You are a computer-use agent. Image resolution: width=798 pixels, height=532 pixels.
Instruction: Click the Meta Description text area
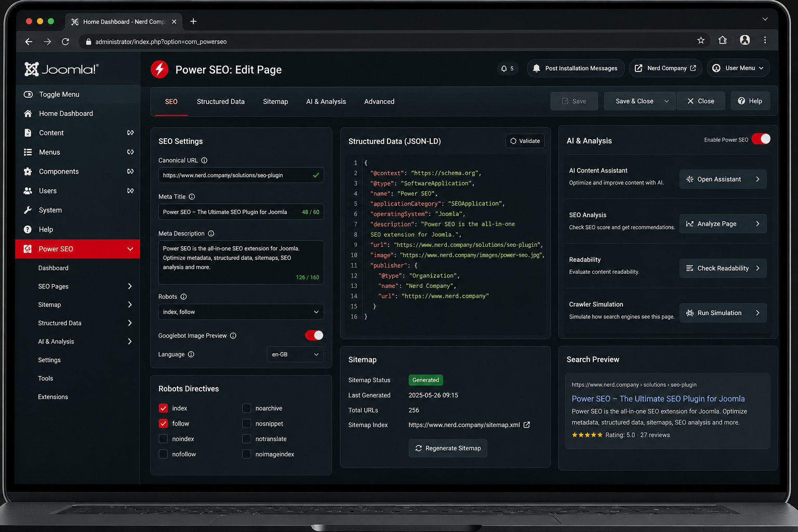[241, 262]
